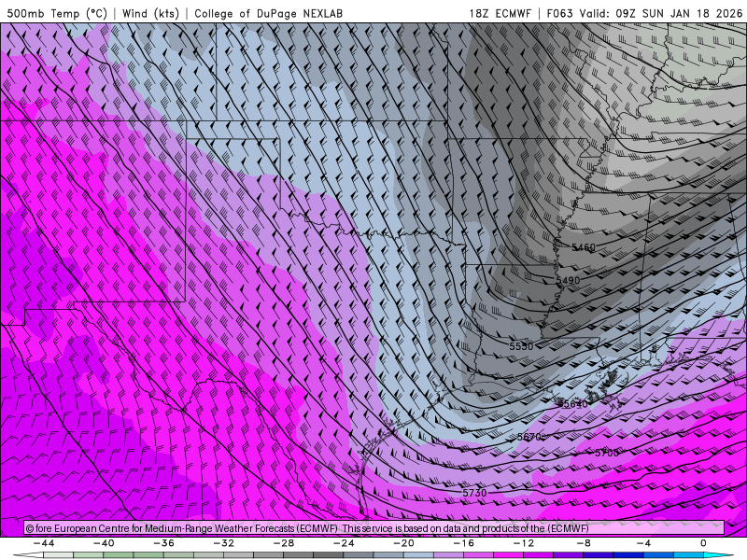Click the -8 color scale label

point(584,543)
